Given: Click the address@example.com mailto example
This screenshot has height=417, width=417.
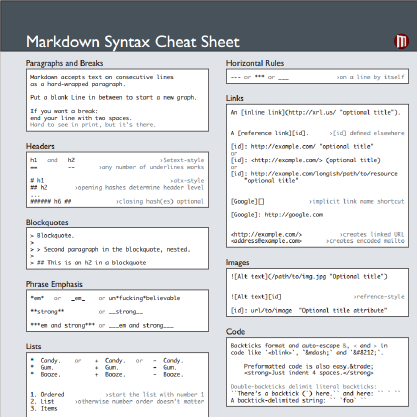Looking at the screenshot, I should (x=266, y=241).
